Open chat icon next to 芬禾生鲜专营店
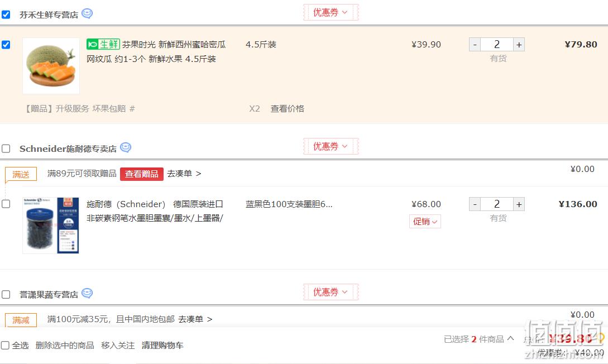Image resolution: width=608 pixels, height=364 pixels. [87, 13]
